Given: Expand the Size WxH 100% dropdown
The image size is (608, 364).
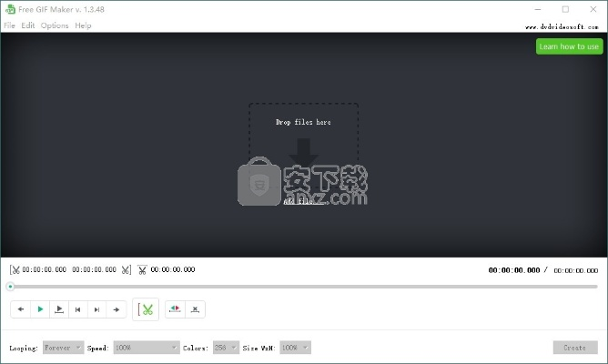Looking at the screenshot, I should [x=295, y=348].
